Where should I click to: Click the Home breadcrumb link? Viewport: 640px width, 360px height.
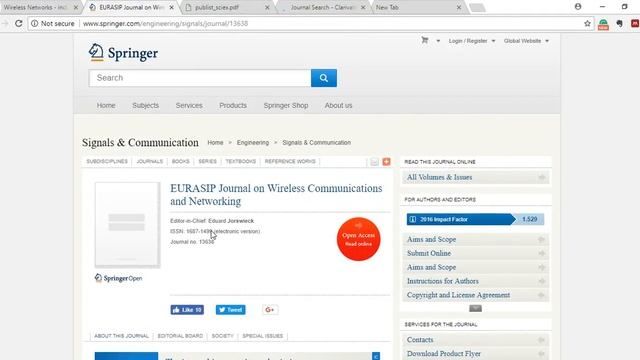point(215,142)
